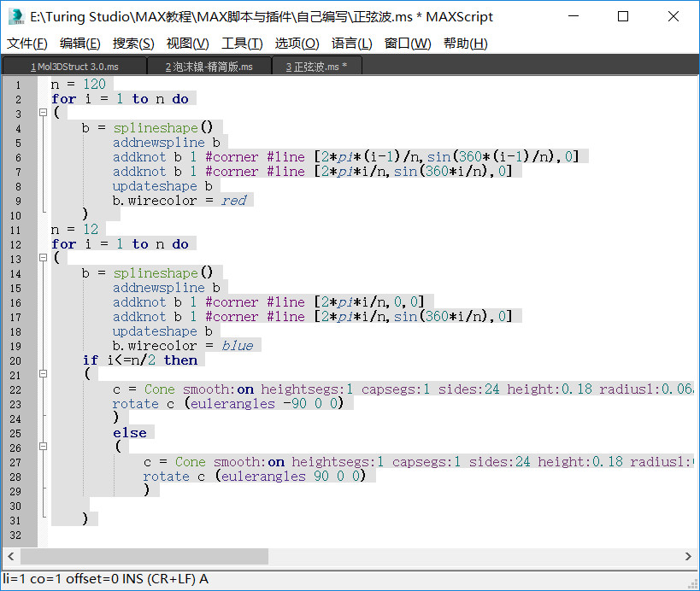Open the 窗口(W) menu
The width and height of the screenshot is (700, 591).
pos(408,44)
